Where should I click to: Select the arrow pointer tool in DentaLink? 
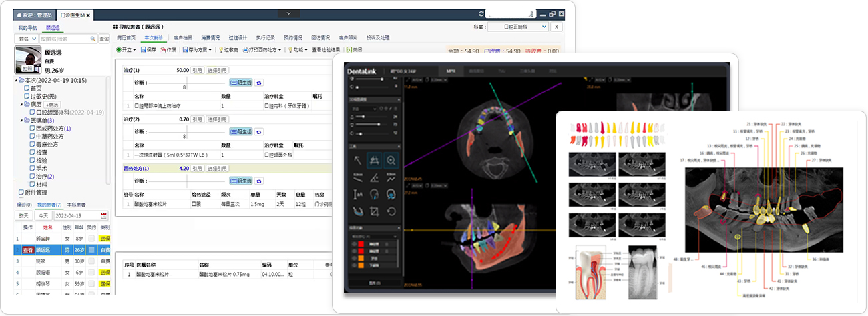tap(357, 160)
